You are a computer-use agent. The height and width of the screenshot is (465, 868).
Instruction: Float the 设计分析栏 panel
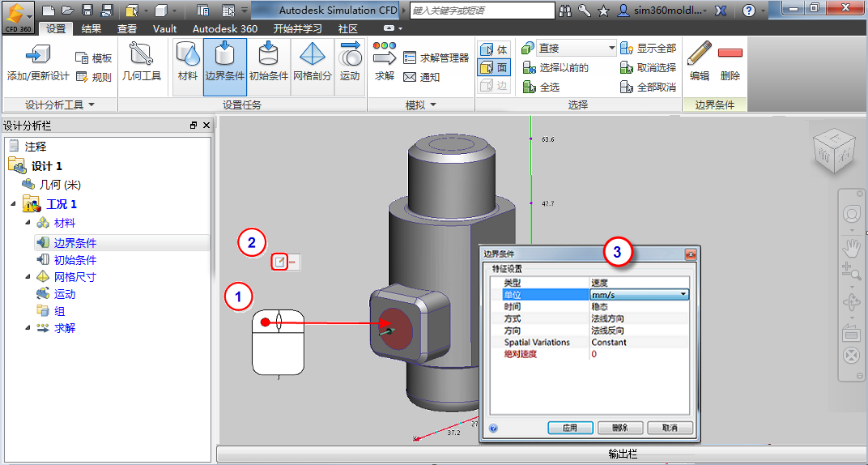point(194,126)
